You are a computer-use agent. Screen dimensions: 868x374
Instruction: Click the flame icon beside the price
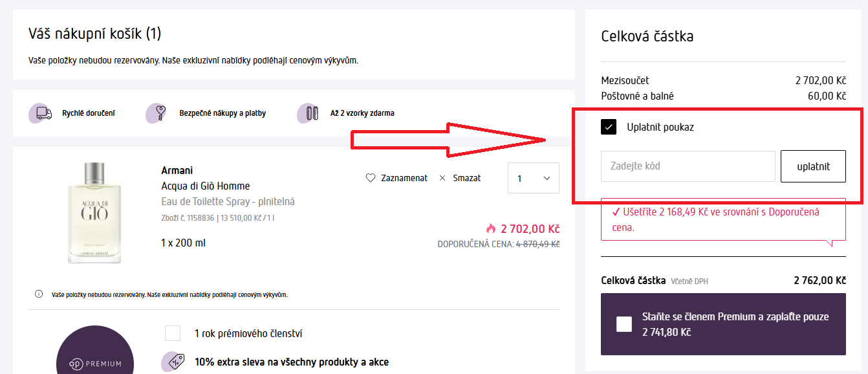[491, 228]
